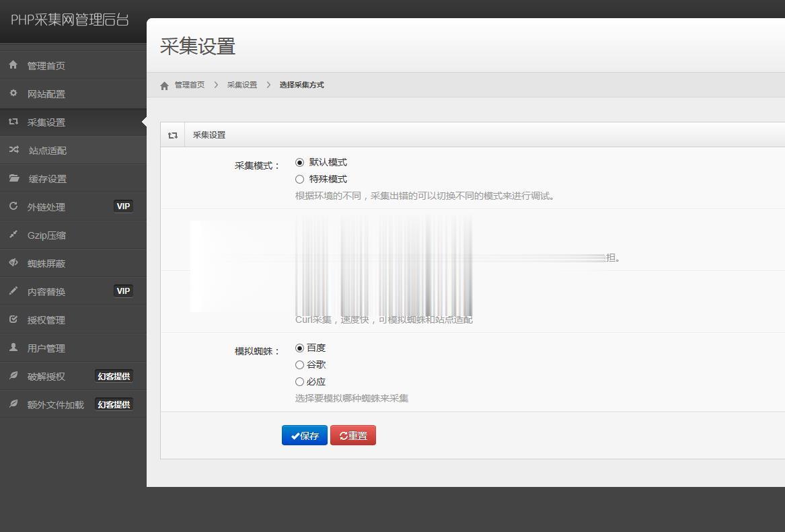
Task: Open 内容替换 in the sidebar menu
Action: click(x=73, y=291)
